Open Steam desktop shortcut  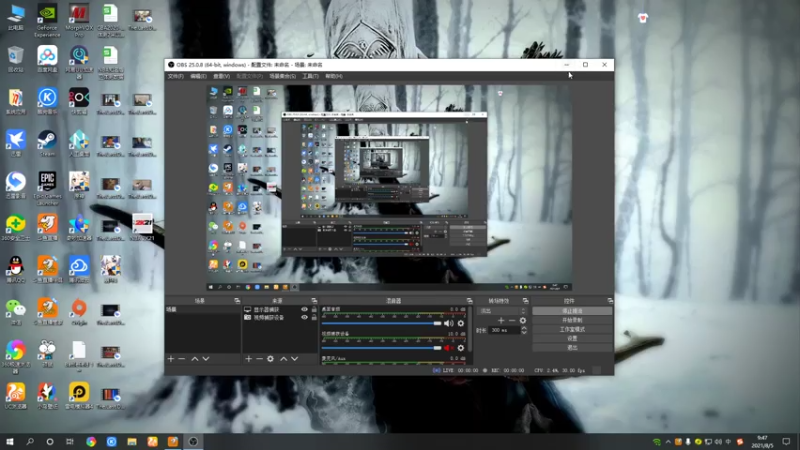(47, 143)
